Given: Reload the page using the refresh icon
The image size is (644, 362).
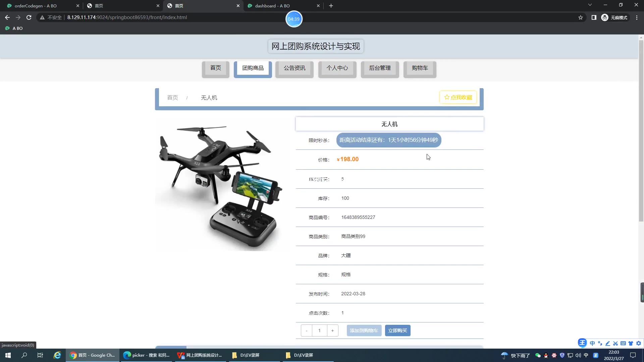Looking at the screenshot, I should pos(29,17).
